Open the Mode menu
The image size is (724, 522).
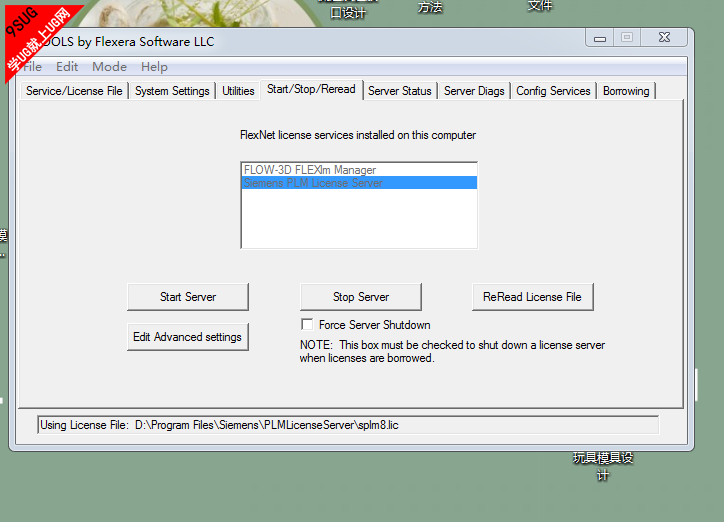[x=109, y=67]
